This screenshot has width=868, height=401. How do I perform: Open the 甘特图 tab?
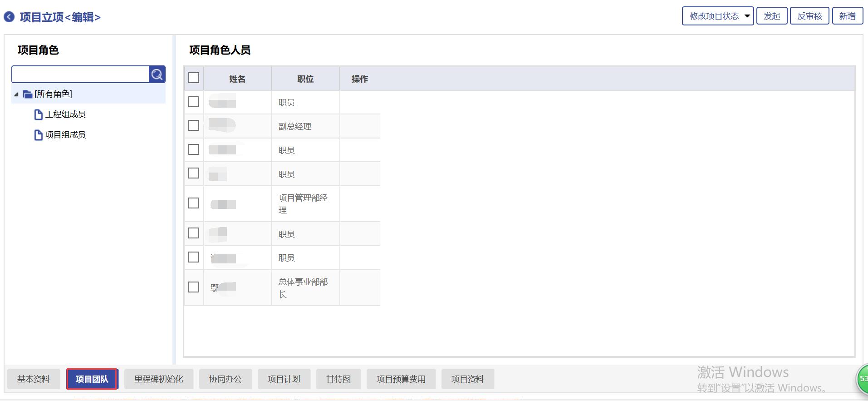point(338,379)
